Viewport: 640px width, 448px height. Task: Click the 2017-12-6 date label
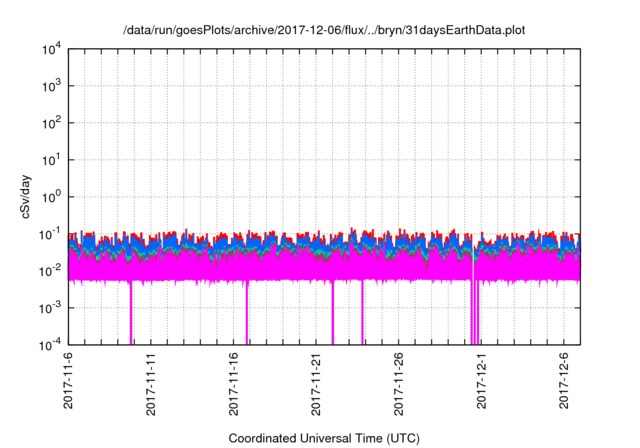click(x=564, y=380)
